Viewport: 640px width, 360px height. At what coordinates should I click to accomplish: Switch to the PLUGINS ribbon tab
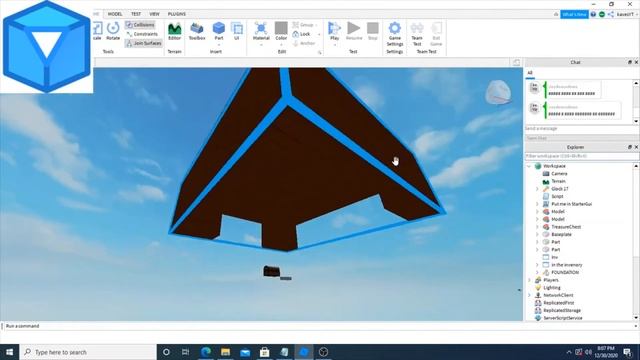point(177,14)
